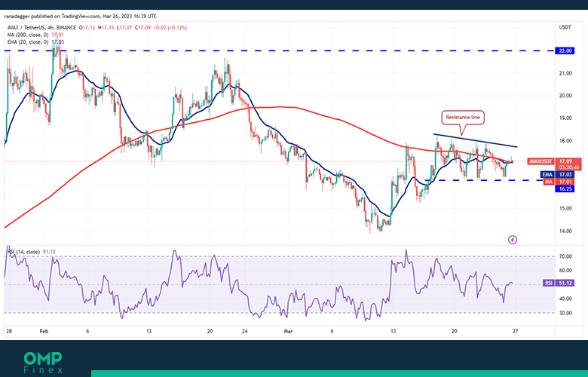Click the "14.00" price axis label
This screenshot has height=377, width=588.
(565, 231)
